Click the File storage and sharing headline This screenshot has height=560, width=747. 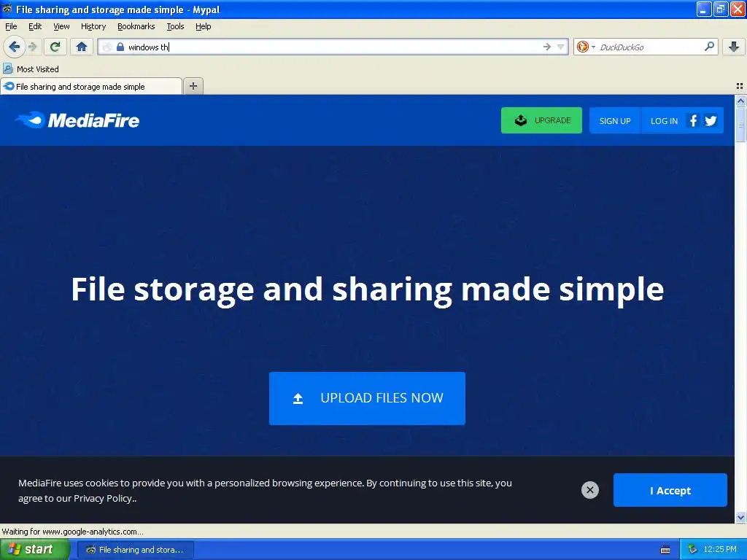click(x=368, y=289)
